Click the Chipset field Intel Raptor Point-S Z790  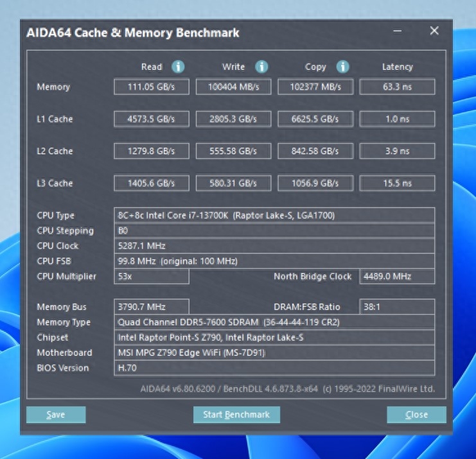click(274, 337)
